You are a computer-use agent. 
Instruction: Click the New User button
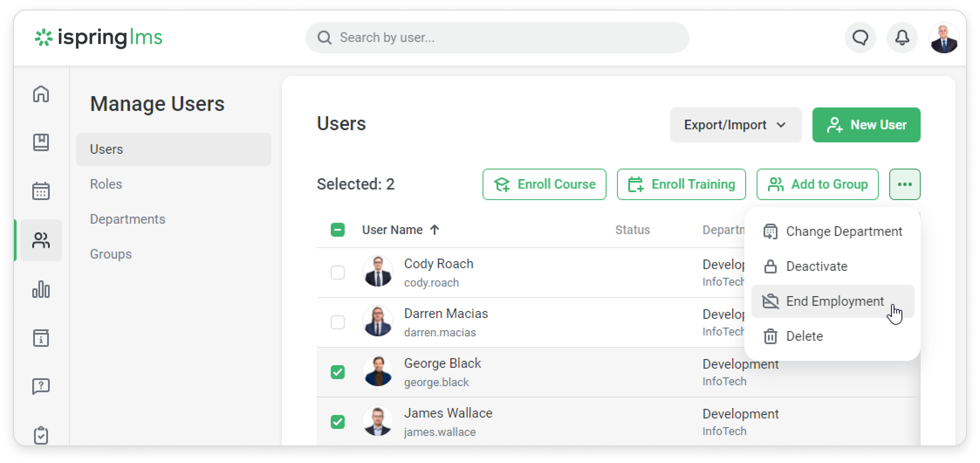coord(866,125)
